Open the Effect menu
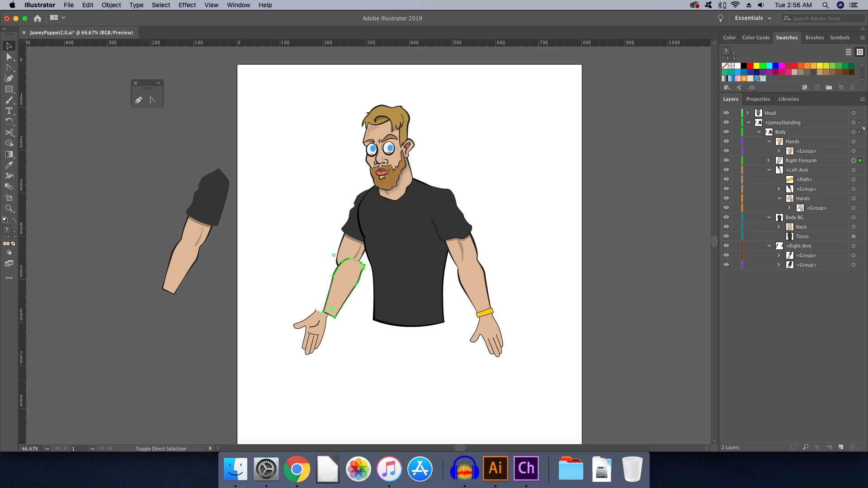 tap(187, 5)
